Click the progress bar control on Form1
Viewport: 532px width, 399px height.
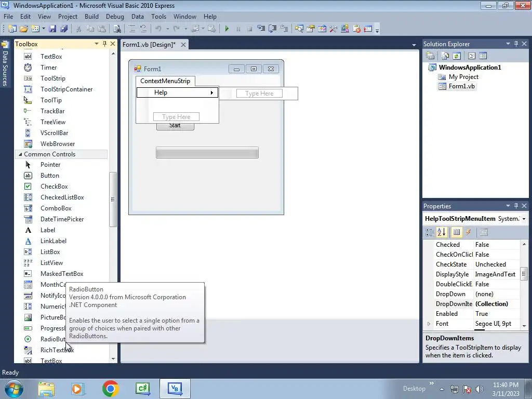click(207, 153)
